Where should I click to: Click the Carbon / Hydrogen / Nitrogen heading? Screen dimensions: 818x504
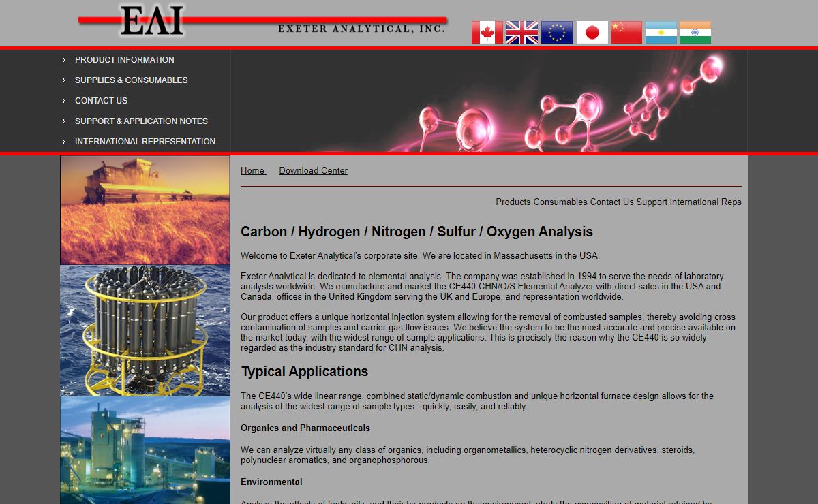click(416, 232)
